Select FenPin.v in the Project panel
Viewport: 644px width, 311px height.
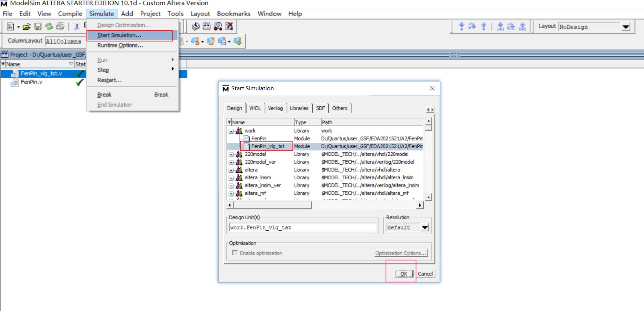[32, 82]
